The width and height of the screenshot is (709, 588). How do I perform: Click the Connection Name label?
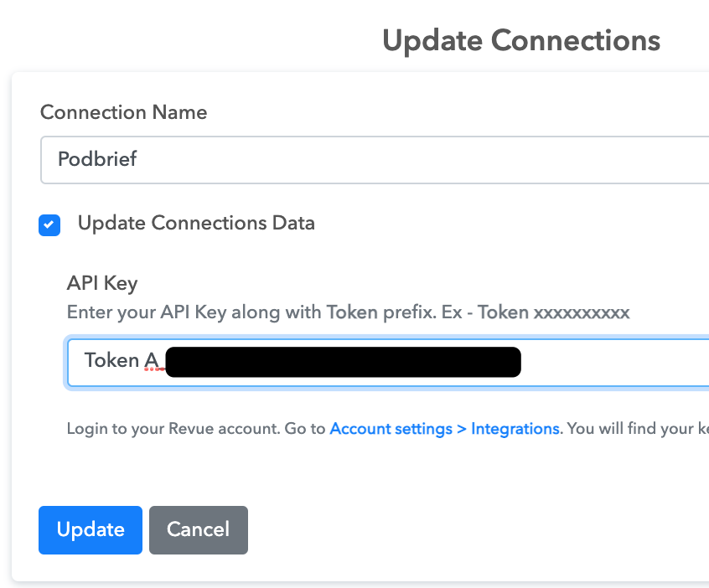[123, 112]
